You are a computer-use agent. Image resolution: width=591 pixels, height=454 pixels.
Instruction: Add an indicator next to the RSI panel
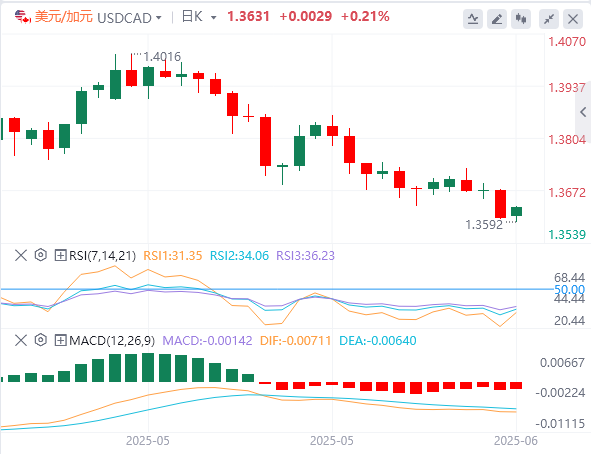coord(60,255)
